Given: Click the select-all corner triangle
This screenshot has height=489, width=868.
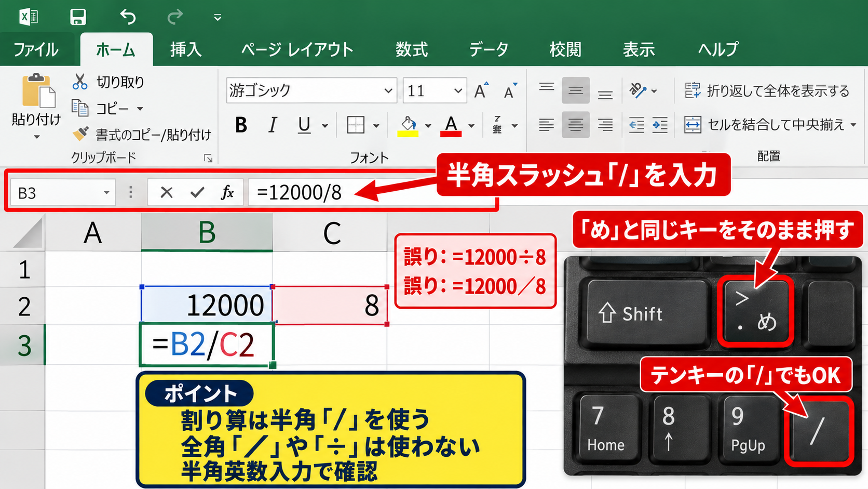Looking at the screenshot, I should [x=29, y=233].
